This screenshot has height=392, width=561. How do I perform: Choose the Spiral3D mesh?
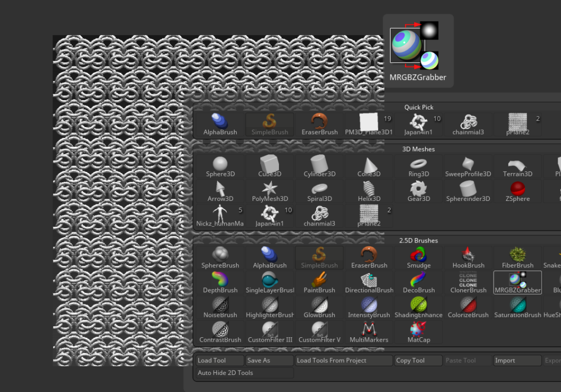319,192
